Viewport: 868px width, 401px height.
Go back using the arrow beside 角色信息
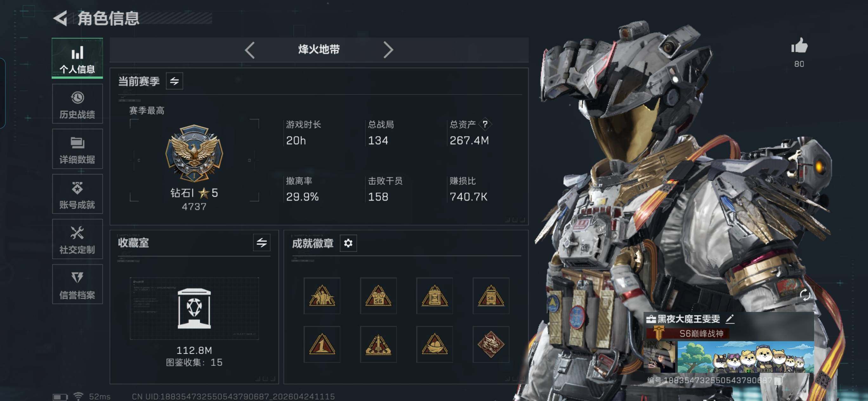(61, 18)
